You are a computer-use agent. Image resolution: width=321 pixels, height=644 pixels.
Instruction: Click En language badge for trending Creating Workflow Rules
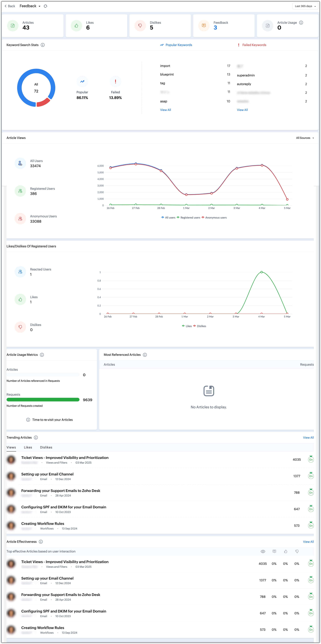click(311, 525)
